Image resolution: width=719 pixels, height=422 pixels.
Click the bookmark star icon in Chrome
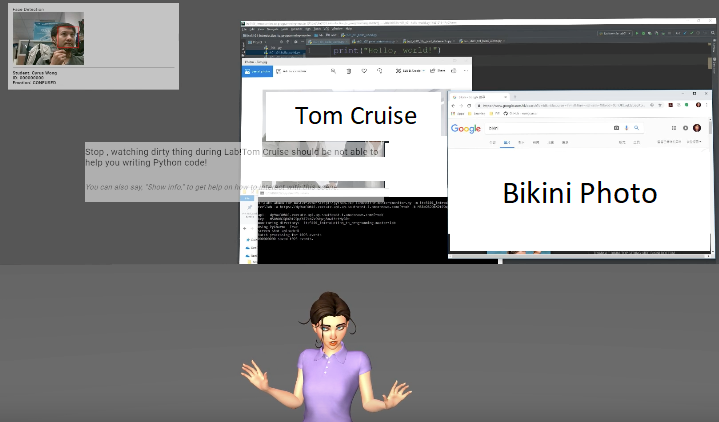pos(660,105)
